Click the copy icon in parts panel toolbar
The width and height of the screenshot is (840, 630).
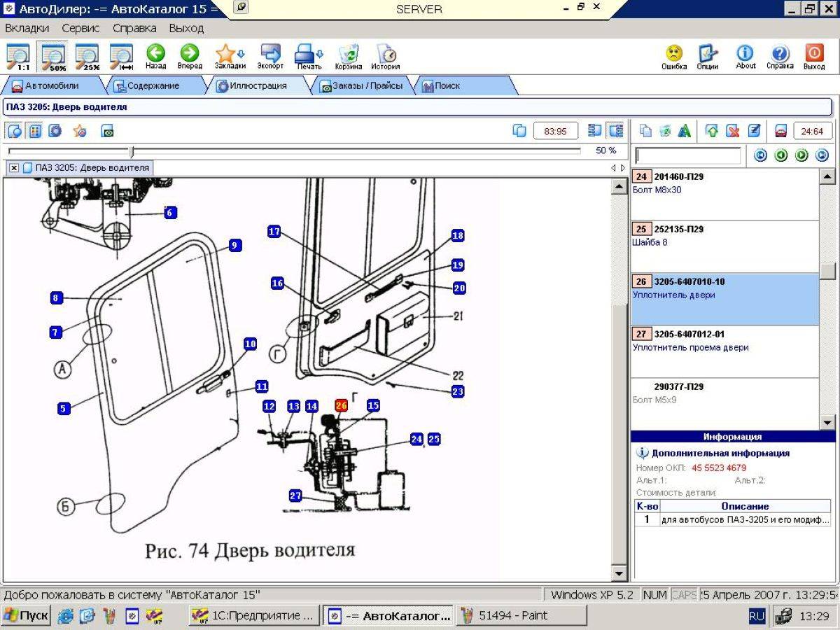coord(645,131)
